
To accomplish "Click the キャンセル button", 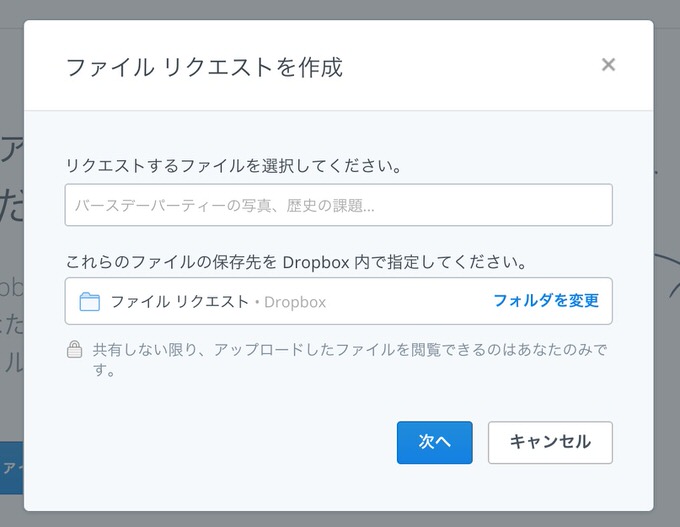I will [x=550, y=442].
